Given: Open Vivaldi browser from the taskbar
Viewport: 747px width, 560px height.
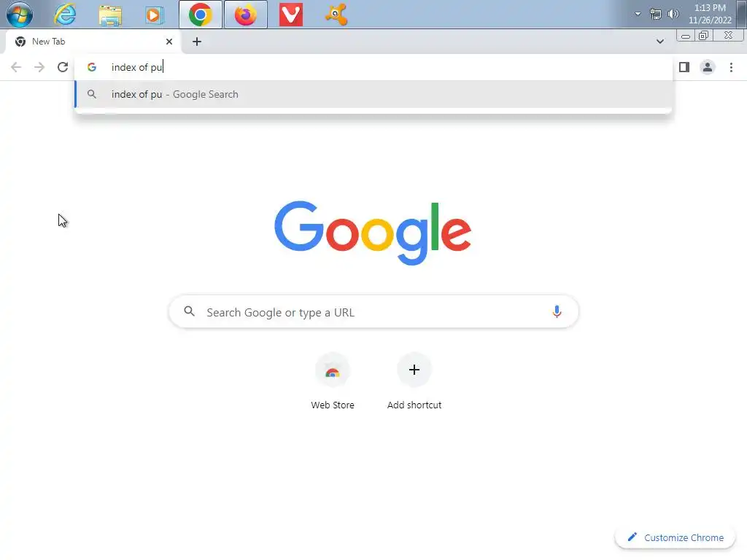Looking at the screenshot, I should 290,15.
